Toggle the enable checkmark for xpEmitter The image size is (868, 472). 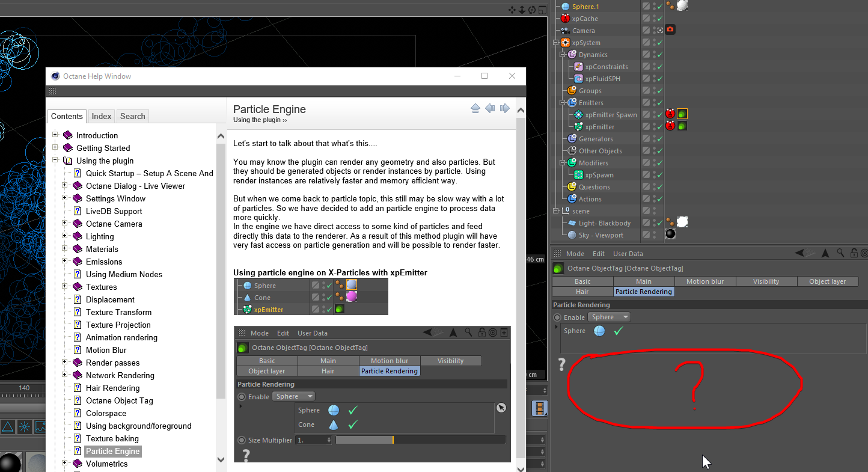coord(659,127)
